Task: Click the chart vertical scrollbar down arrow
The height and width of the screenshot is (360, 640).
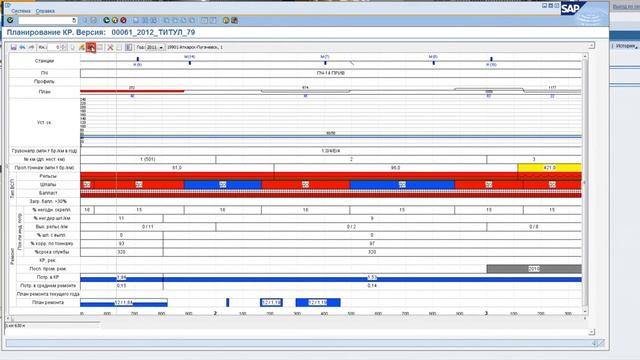Action: coord(585,311)
